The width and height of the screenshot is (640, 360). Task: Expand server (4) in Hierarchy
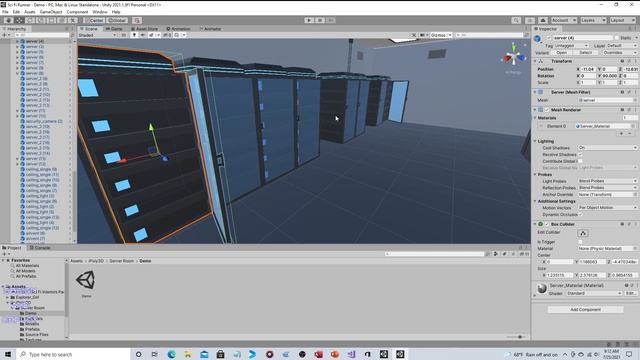[17, 41]
